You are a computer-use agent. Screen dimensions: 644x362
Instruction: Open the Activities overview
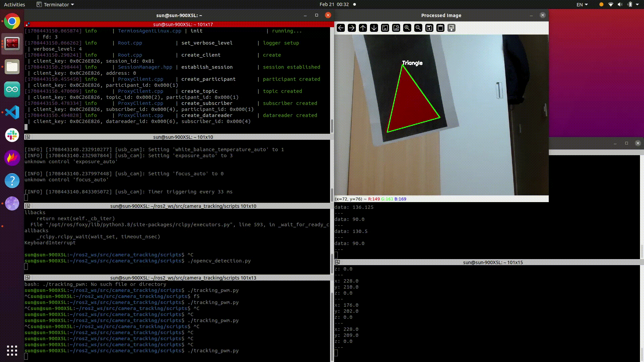pos(14,4)
